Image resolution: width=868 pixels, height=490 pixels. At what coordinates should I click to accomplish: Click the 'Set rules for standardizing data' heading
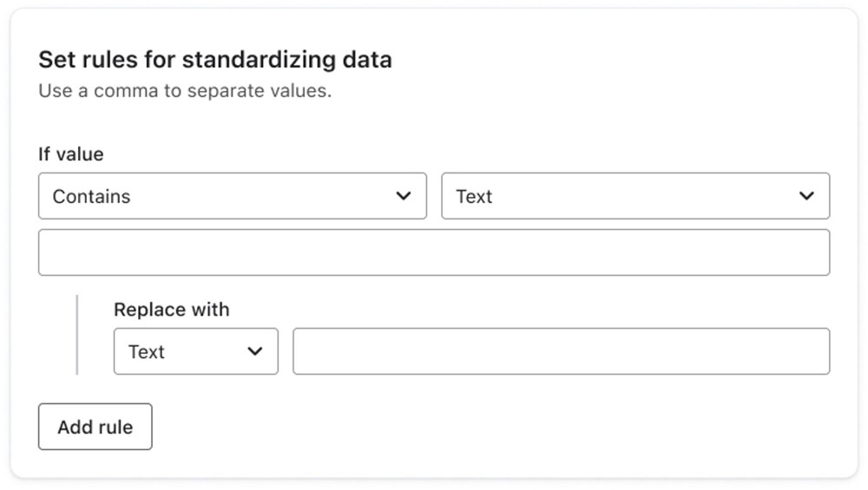click(x=214, y=60)
